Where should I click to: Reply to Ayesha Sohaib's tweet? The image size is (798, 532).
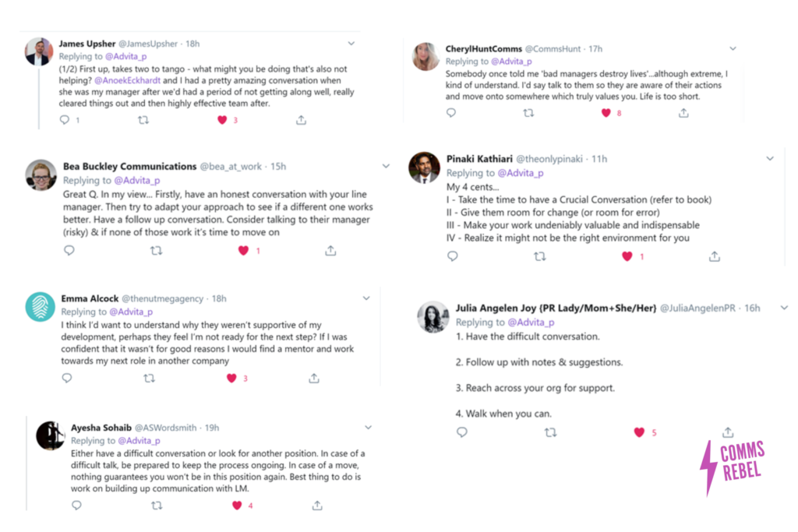77,505
